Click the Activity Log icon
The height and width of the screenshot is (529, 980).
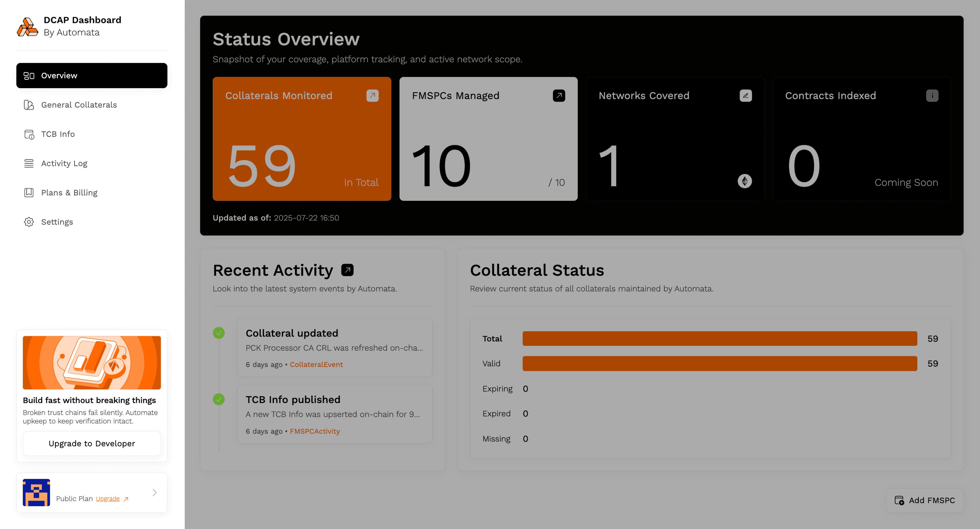29,163
